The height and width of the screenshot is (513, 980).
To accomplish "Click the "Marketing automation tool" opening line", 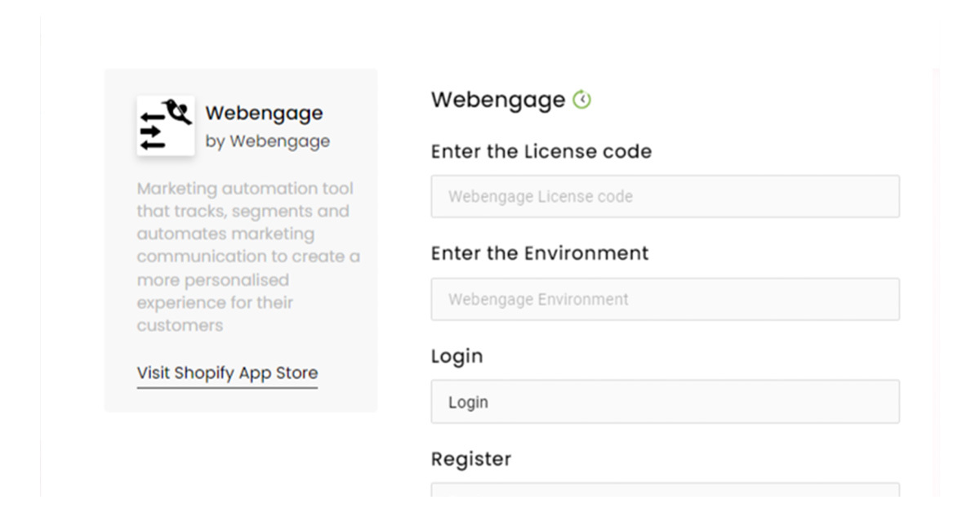I will click(x=245, y=189).
